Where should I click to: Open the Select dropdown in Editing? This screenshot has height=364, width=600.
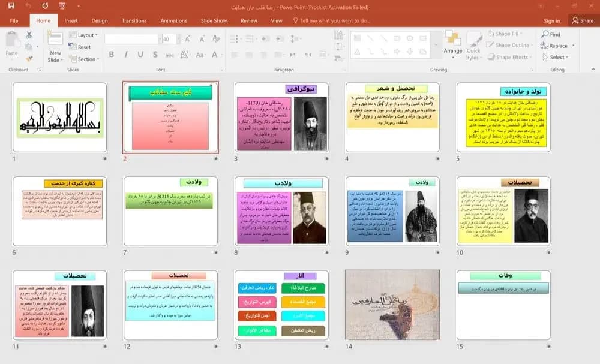pyautogui.click(x=555, y=57)
